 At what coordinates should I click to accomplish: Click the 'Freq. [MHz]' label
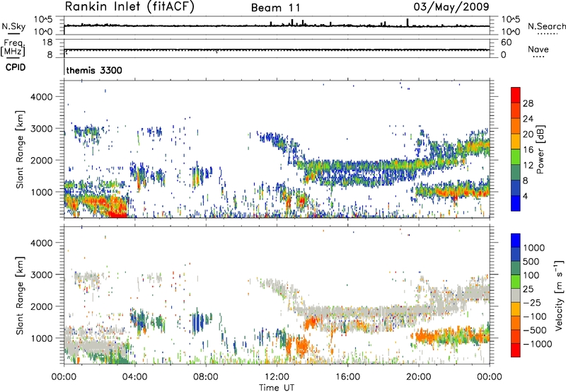coord(13,47)
